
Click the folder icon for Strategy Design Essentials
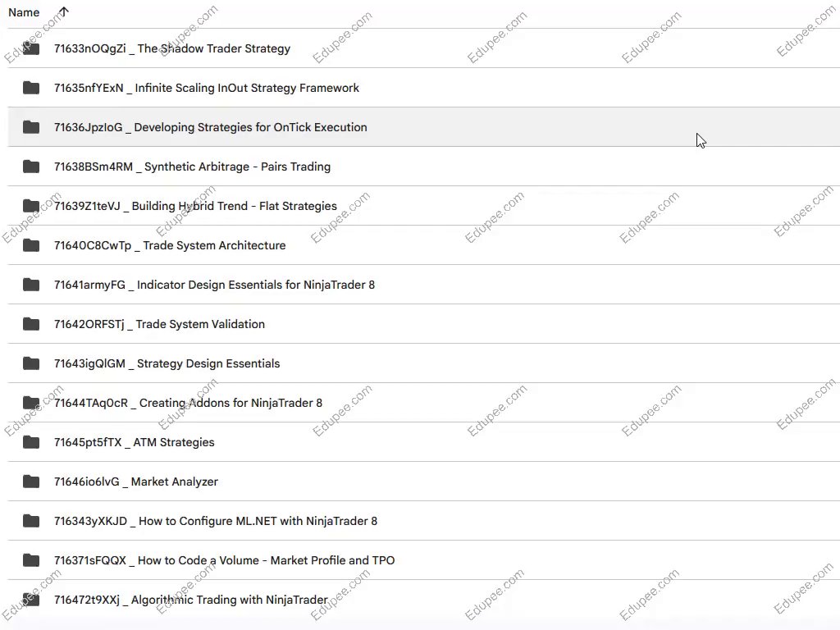point(31,363)
